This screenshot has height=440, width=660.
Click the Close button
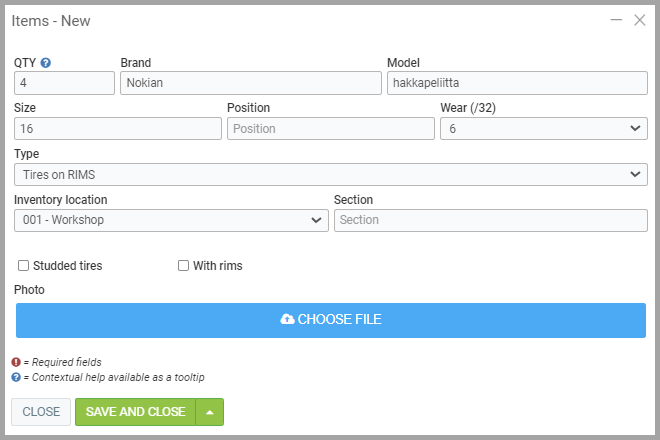pos(41,412)
